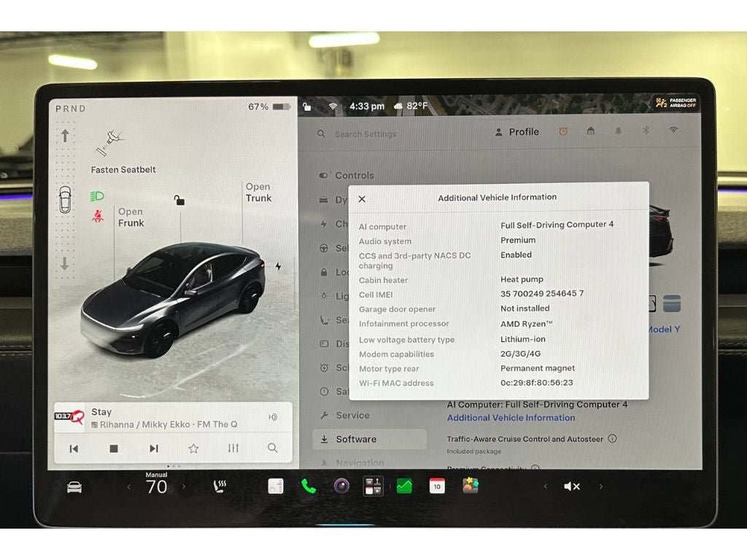This screenshot has height=560, width=747.
Task: Tap the 103.7 Q station logo
Action: 69,417
